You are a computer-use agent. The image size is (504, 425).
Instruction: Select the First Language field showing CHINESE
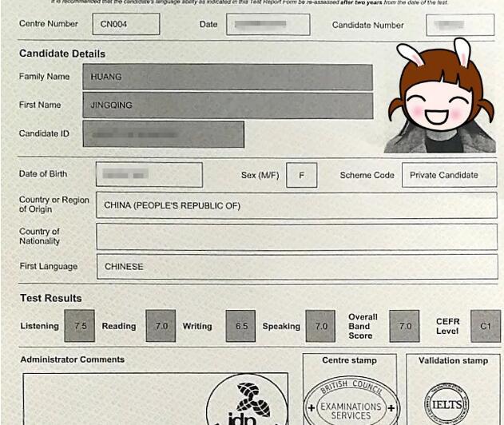[296, 267]
